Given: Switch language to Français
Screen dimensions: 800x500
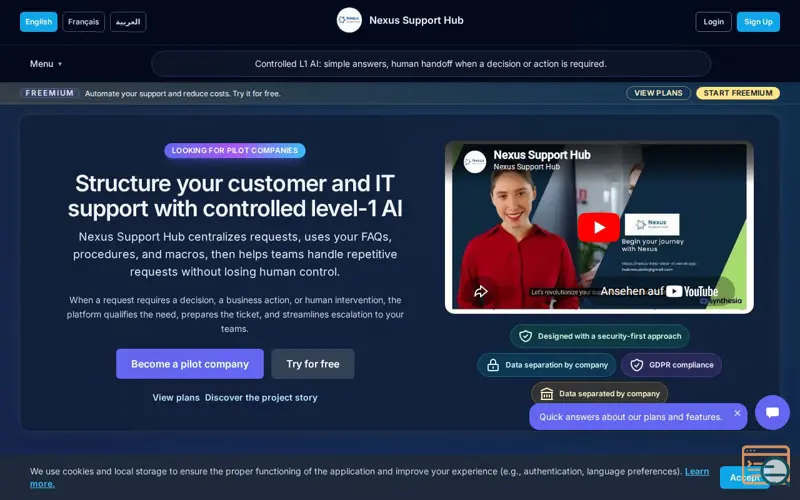Looking at the screenshot, I should tap(84, 22).
